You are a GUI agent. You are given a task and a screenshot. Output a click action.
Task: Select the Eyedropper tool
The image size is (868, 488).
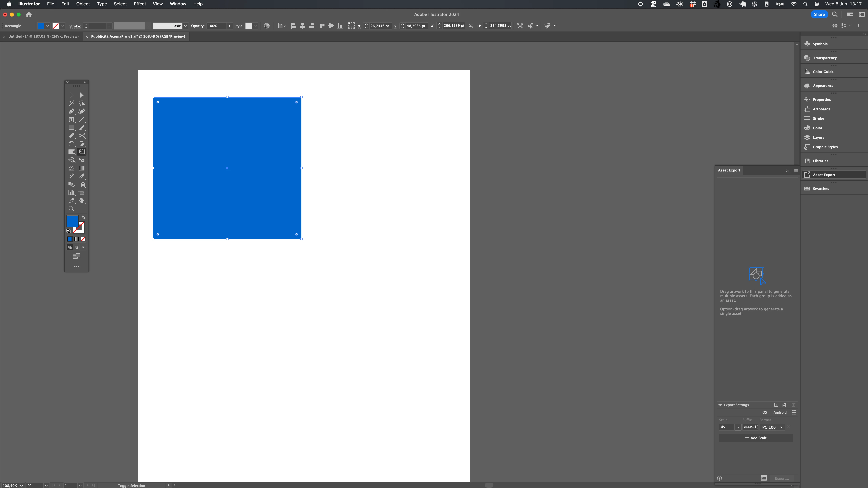82,176
